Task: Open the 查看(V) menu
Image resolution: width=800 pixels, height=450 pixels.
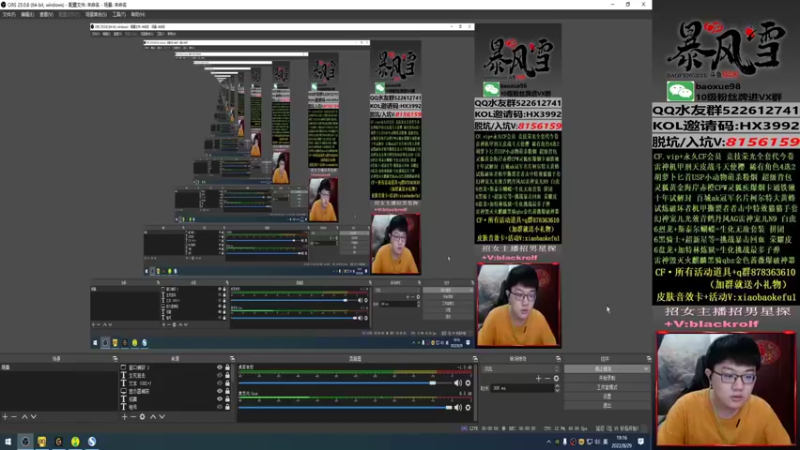Action: point(46,14)
